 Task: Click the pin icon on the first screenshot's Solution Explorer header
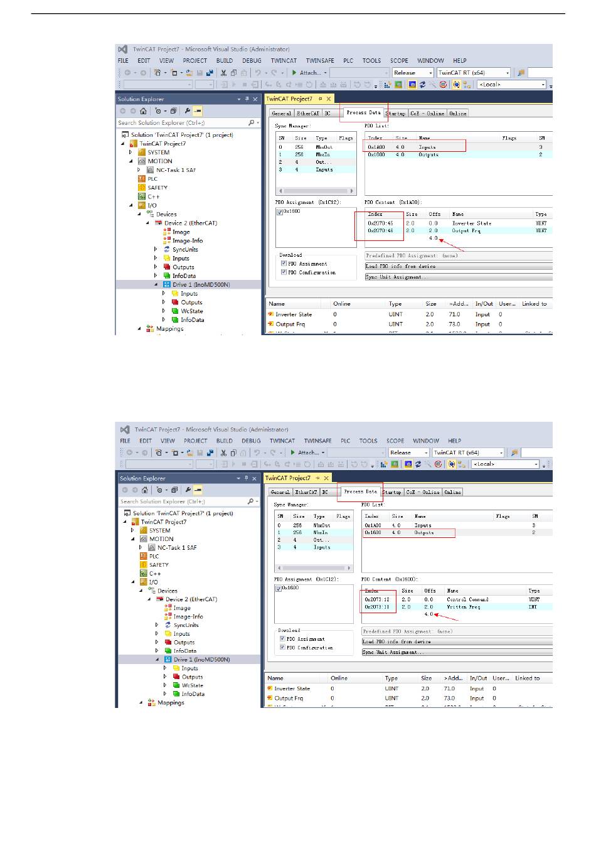[247, 99]
